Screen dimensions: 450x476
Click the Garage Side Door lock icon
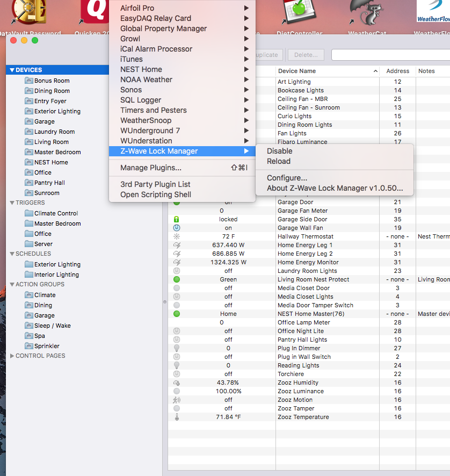pos(176,219)
